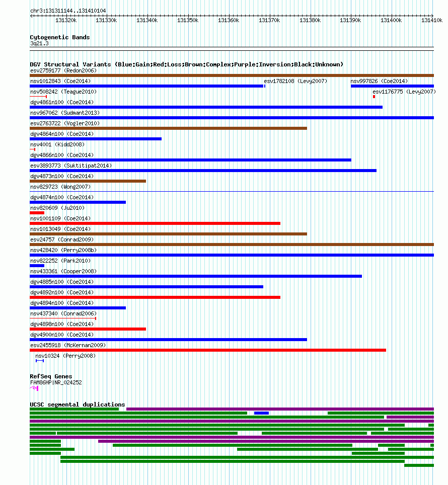This screenshot has height=485, width=448.
Task: Open variant nsv428420 (Perry2008b)
Action: pyautogui.click(x=63, y=250)
